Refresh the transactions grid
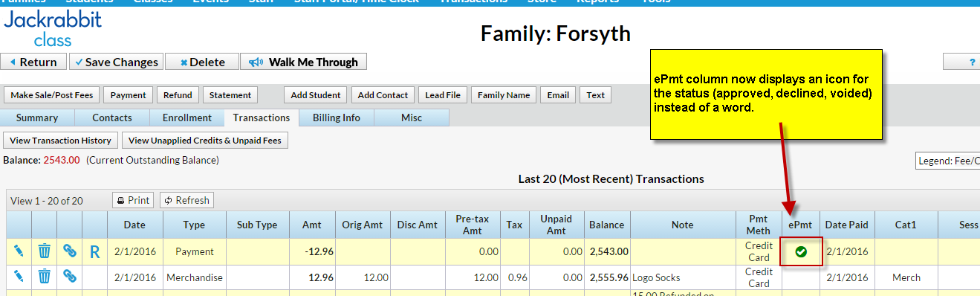This screenshot has height=296, width=980. [186, 200]
